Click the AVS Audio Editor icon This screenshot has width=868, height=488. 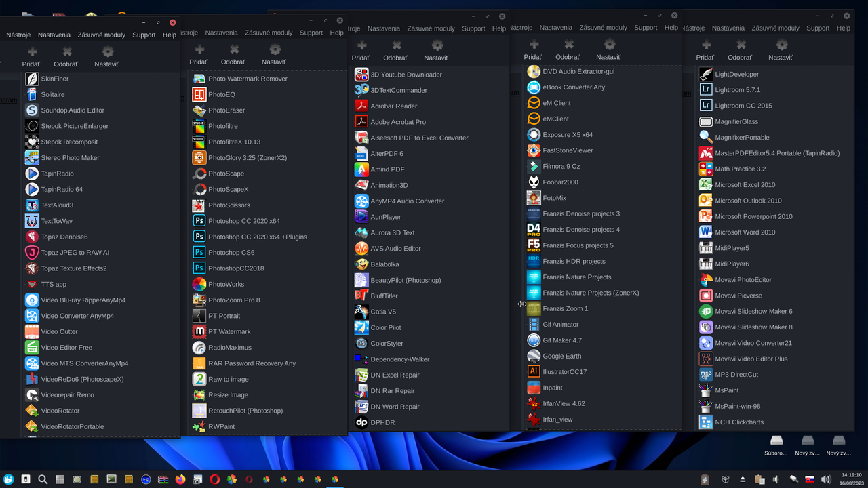(x=361, y=248)
